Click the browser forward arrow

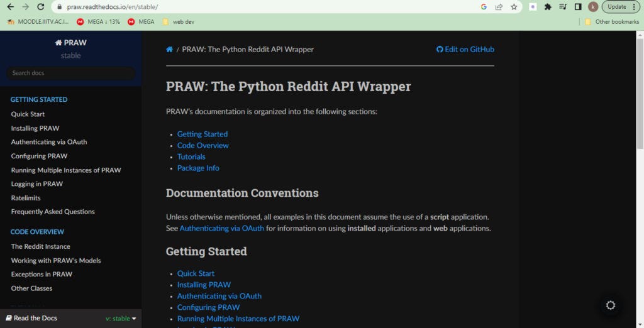pos(25,6)
